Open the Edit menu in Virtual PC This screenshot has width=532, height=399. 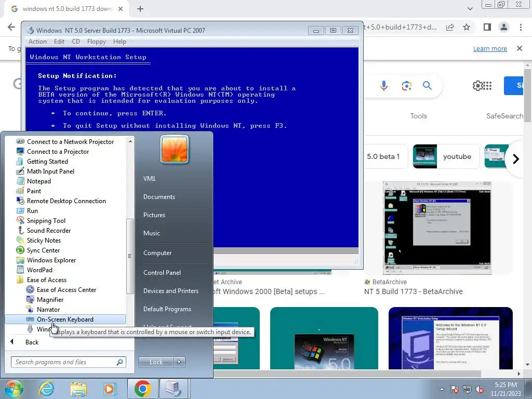tap(59, 42)
